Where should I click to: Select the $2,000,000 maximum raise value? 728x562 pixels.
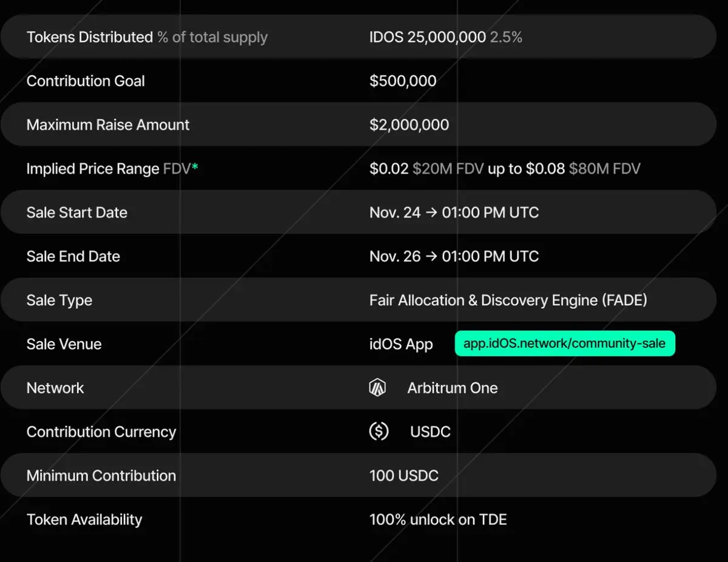(409, 124)
